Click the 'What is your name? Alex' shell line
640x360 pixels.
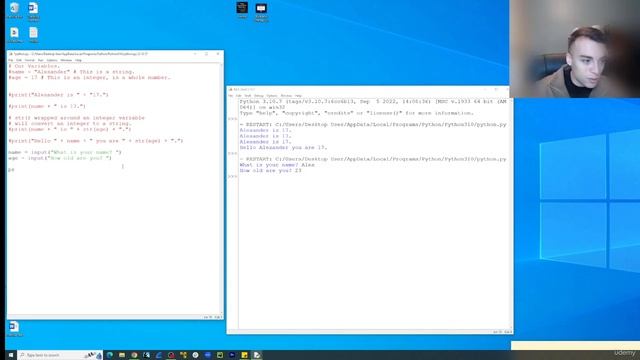[277, 164]
